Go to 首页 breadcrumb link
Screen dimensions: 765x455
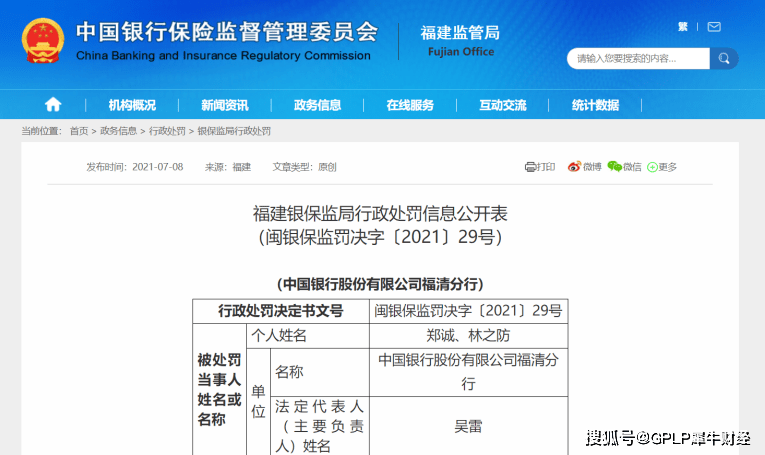(79, 131)
